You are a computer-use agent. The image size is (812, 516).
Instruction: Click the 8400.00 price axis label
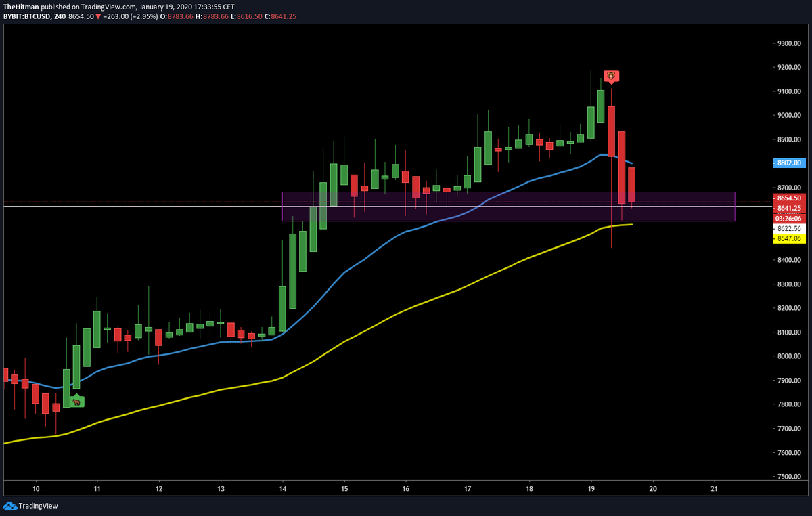tap(789, 260)
